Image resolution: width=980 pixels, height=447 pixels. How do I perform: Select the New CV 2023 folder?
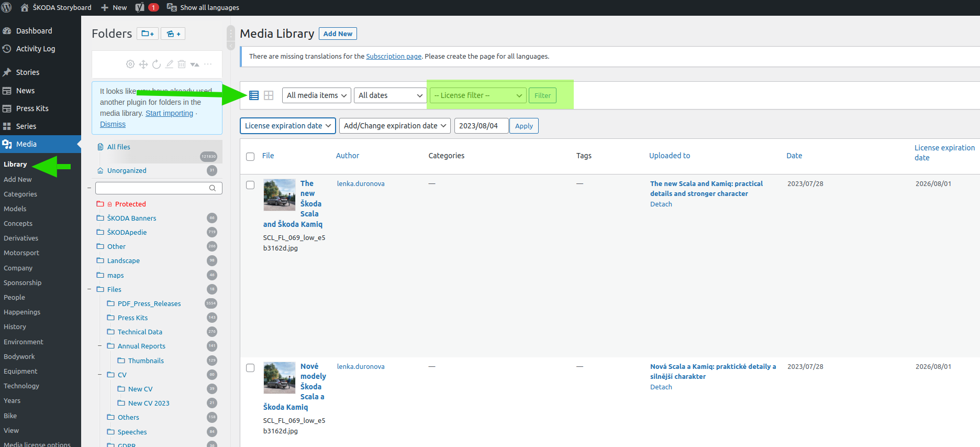(149, 403)
